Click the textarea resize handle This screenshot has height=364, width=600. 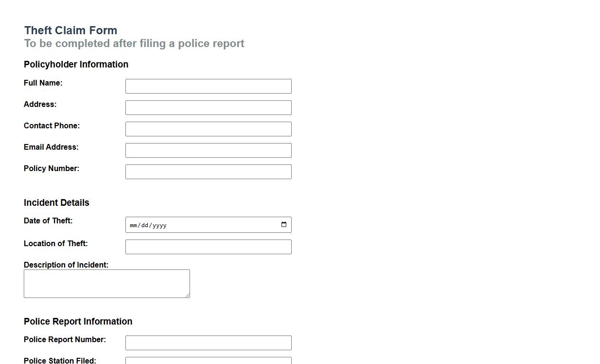[x=188, y=296]
